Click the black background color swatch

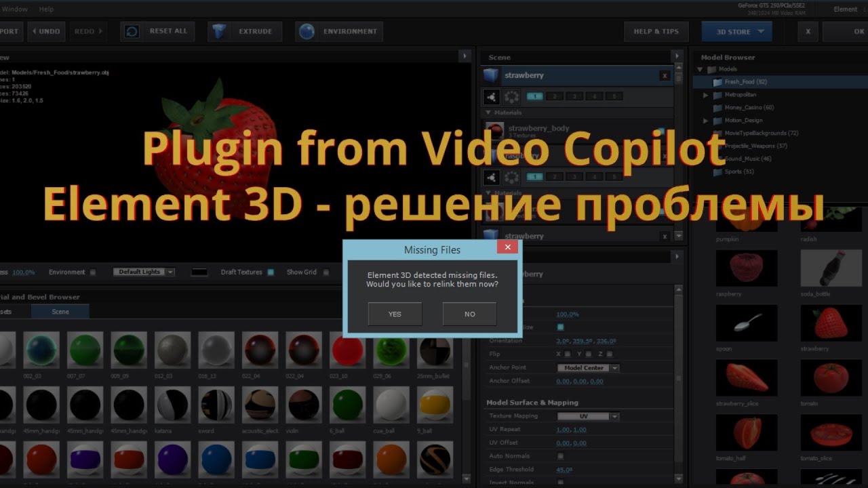pyautogui.click(x=199, y=272)
